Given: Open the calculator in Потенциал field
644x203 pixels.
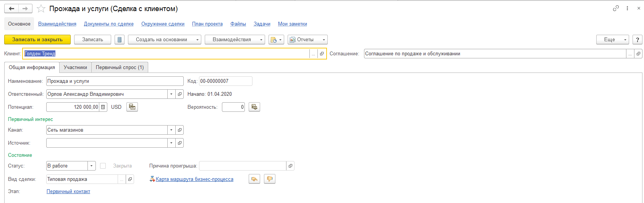Looking at the screenshot, I should [x=103, y=107].
